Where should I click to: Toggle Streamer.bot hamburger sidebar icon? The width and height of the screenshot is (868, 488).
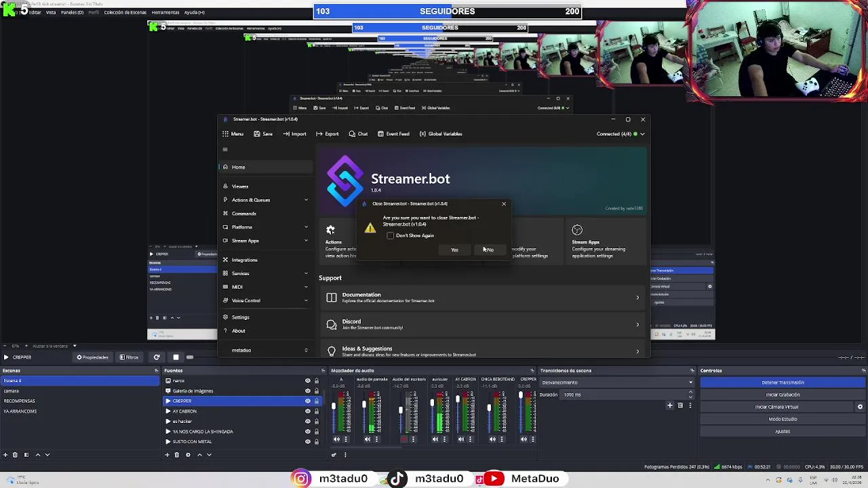point(225,150)
